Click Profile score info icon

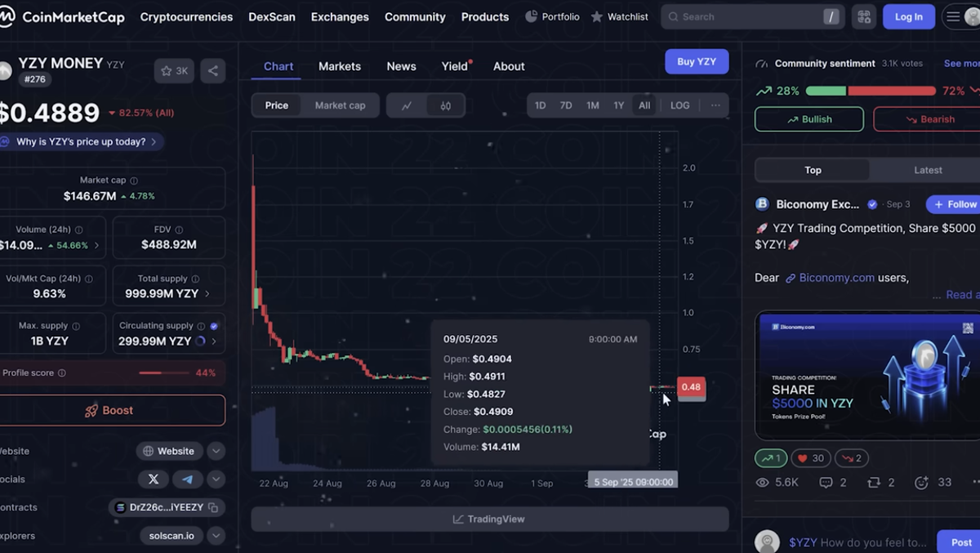pyautogui.click(x=62, y=372)
